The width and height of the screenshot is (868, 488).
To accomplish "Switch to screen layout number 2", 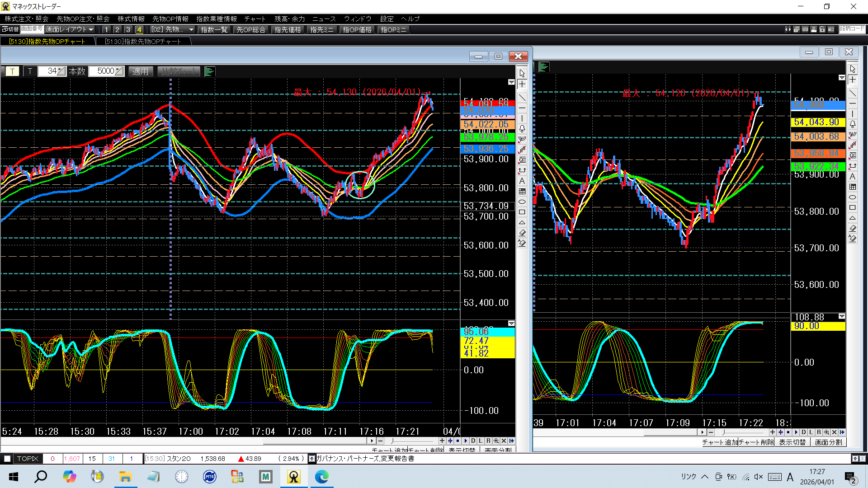I will pyautogui.click(x=117, y=29).
